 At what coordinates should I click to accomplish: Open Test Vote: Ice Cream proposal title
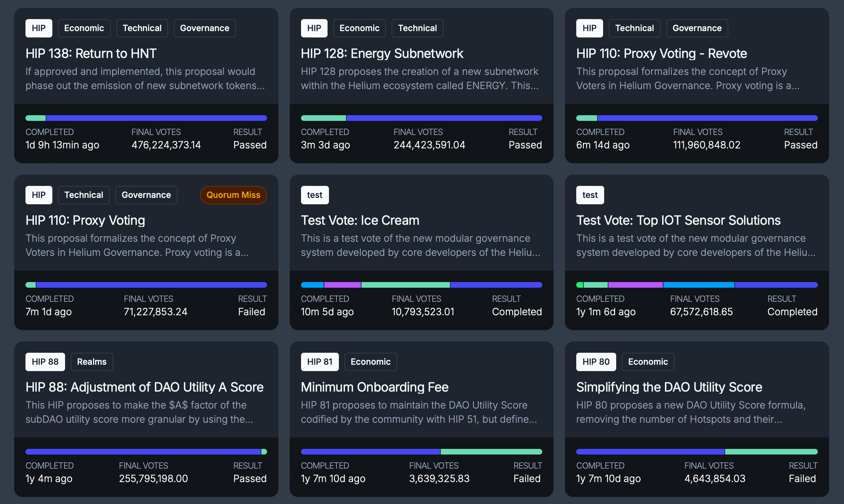pos(360,220)
